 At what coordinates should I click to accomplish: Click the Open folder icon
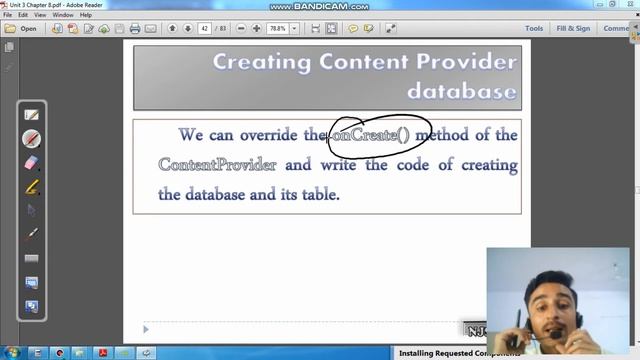[10, 29]
